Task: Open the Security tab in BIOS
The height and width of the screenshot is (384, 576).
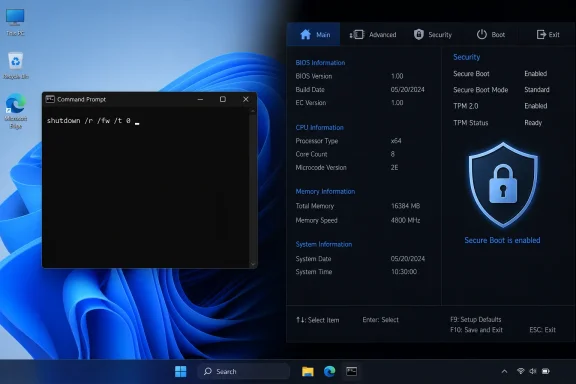Action: pos(433,35)
